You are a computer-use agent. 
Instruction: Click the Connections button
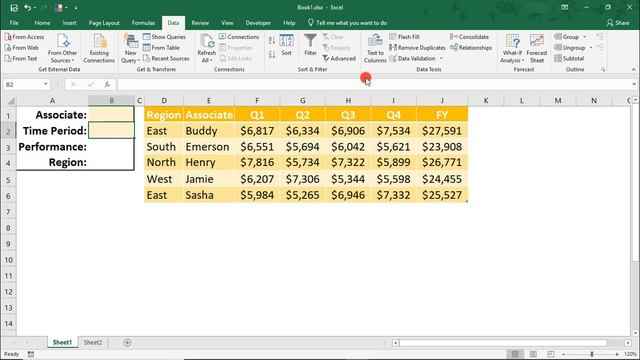239,37
